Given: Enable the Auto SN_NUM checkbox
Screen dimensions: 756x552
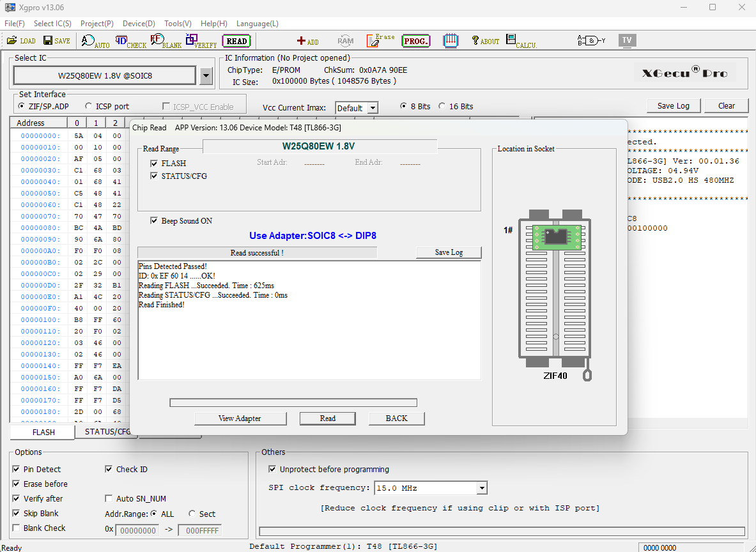Looking at the screenshot, I should (109, 499).
